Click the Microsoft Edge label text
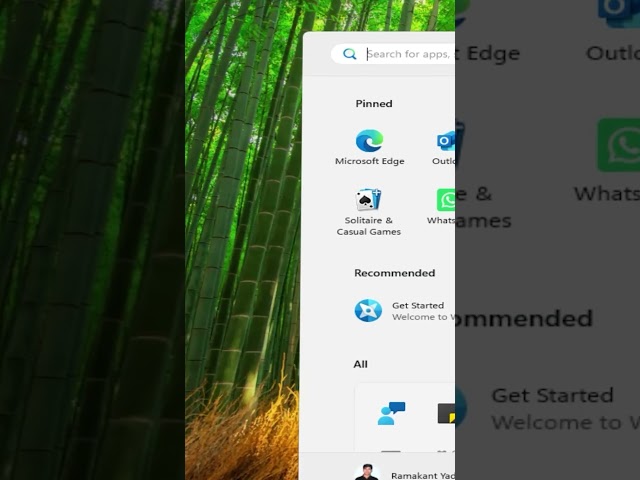 [x=370, y=161]
